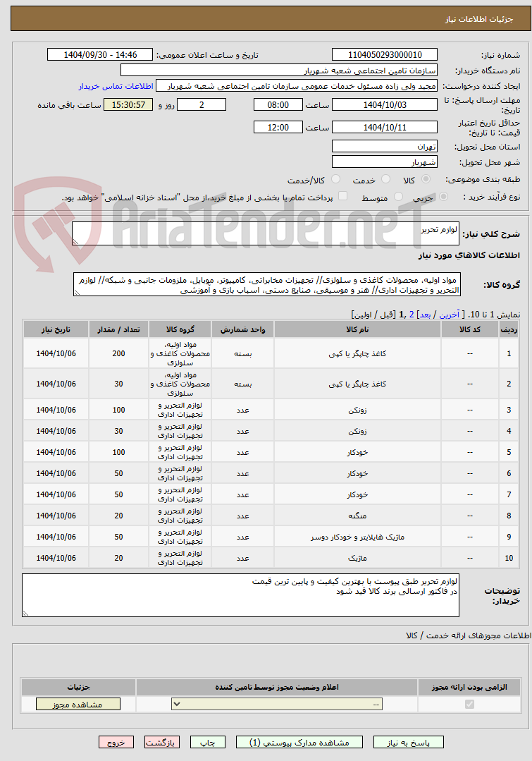Click the announcement date time field
Viewport: 532px width, 761px height.
(x=100, y=55)
